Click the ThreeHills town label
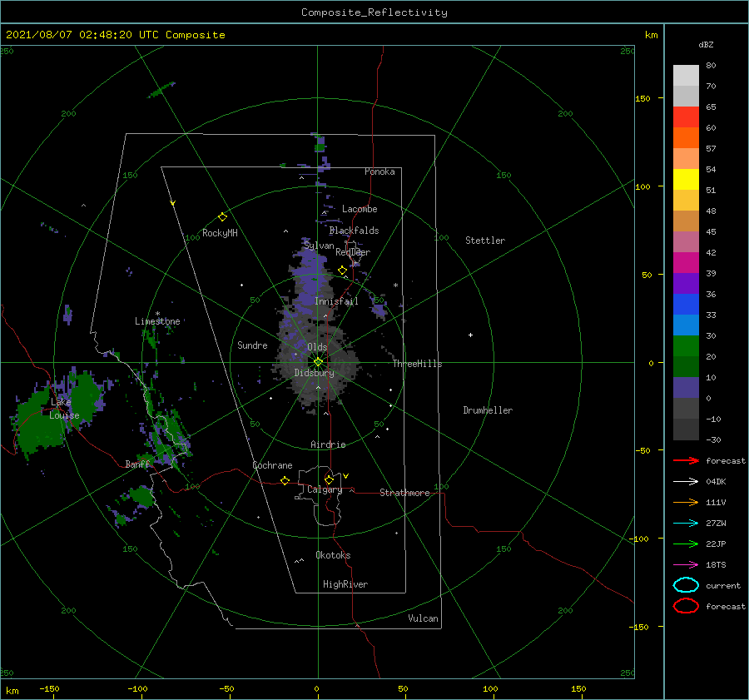Screen dimensions: 749x700 (418, 364)
